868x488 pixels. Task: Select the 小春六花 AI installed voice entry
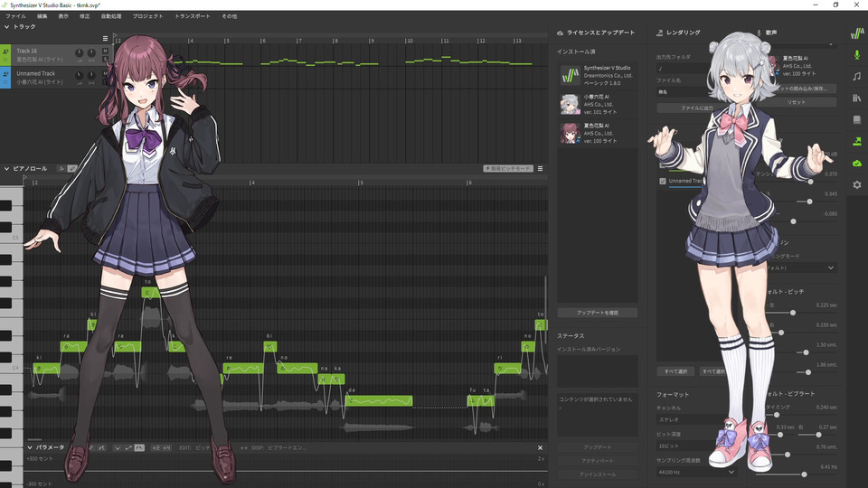tap(598, 104)
